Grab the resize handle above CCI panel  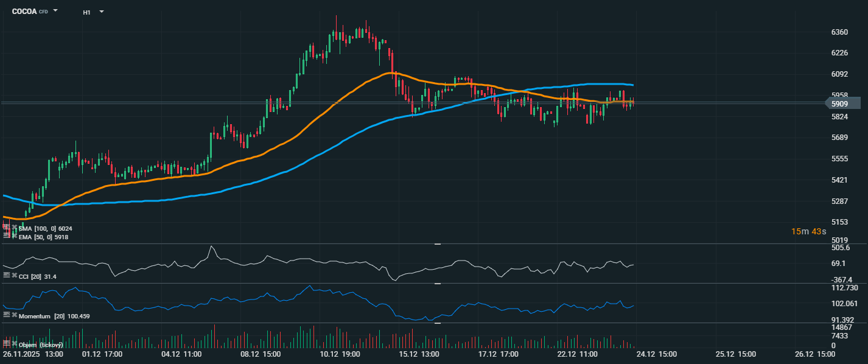[437, 244]
